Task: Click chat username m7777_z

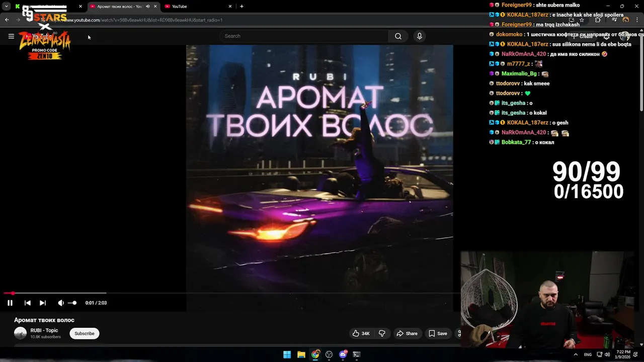Action: click(x=519, y=64)
